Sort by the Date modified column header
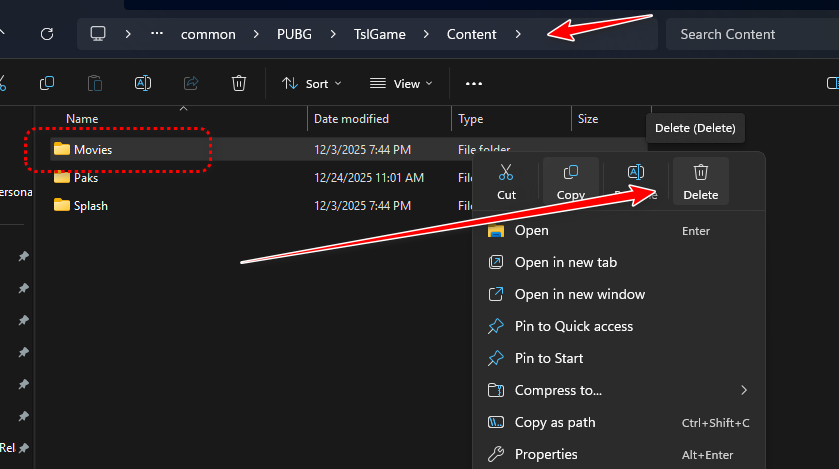The height and width of the screenshot is (469, 839). tap(351, 119)
